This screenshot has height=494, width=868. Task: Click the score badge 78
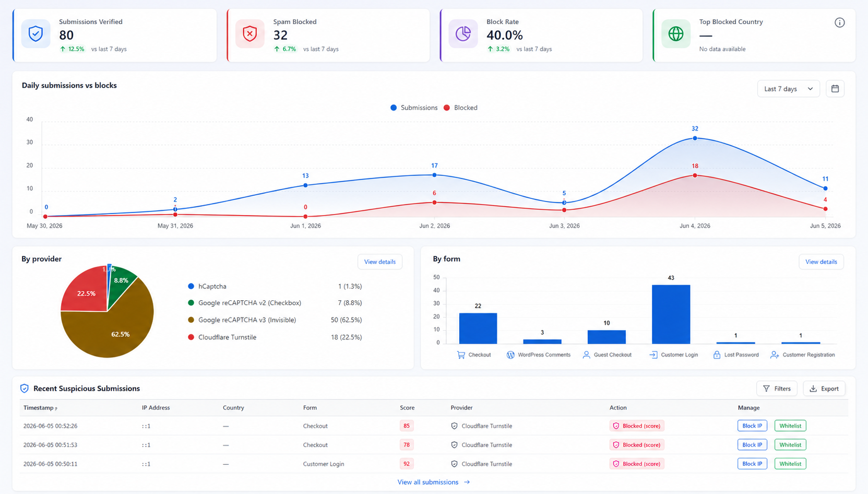pyautogui.click(x=407, y=445)
